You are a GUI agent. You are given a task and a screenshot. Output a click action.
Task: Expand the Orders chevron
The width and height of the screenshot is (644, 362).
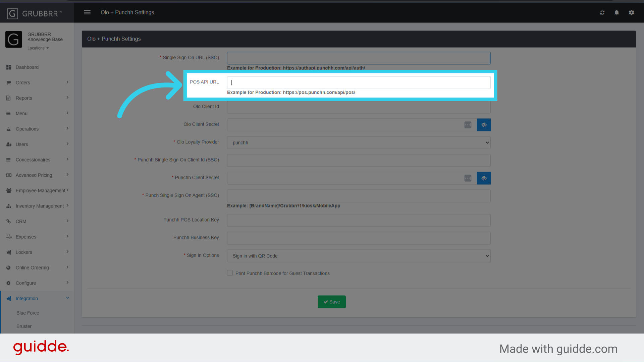pyautogui.click(x=67, y=82)
